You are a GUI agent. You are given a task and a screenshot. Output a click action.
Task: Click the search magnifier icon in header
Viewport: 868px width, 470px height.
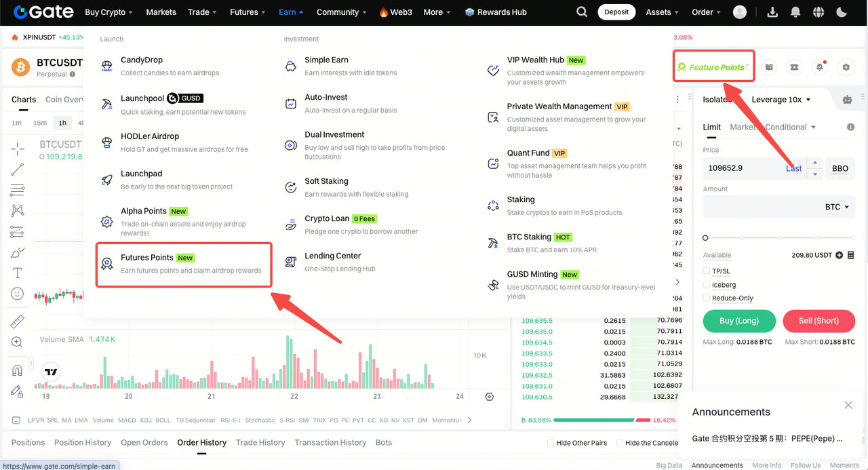[582, 12]
